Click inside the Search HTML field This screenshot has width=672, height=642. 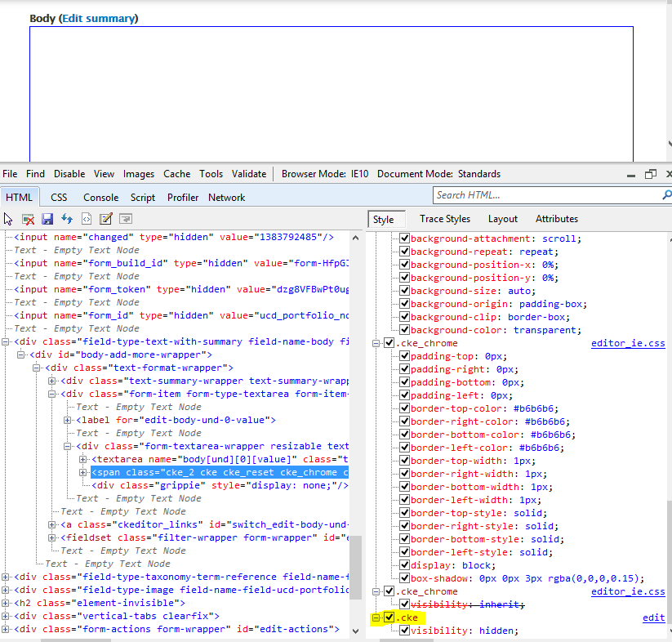click(547, 195)
